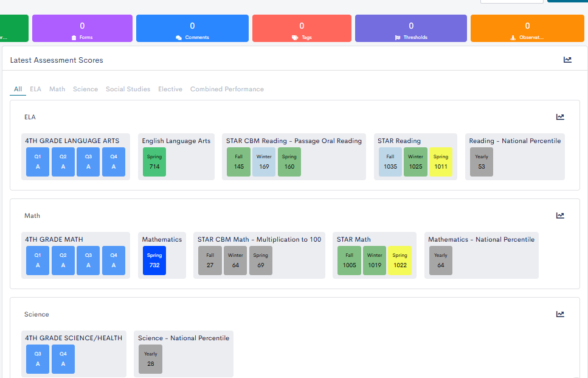The height and width of the screenshot is (378, 588).
Task: Click STAR Math Fall 1005 tile
Action: pyautogui.click(x=349, y=261)
